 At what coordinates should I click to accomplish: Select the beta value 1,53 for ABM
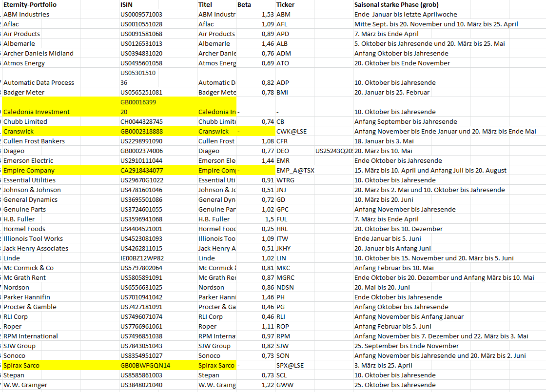click(x=267, y=14)
